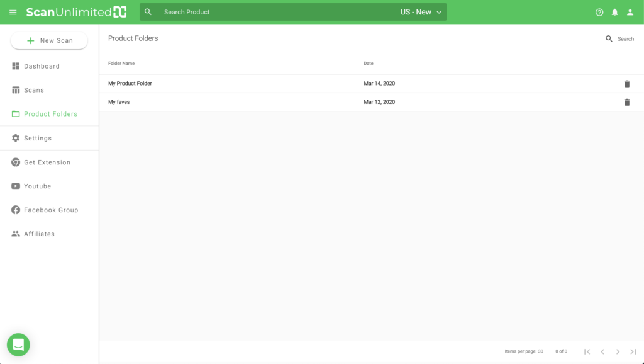The height and width of the screenshot is (364, 644).
Task: Jump to the last page of results
Action: click(x=633, y=351)
